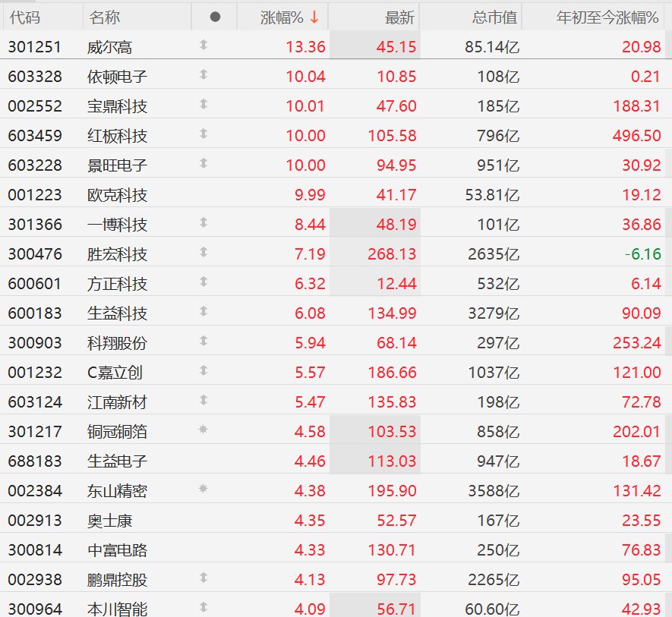Screen dimensions: 672x617
Task: Click the dot icon column header
Action: click(215, 17)
